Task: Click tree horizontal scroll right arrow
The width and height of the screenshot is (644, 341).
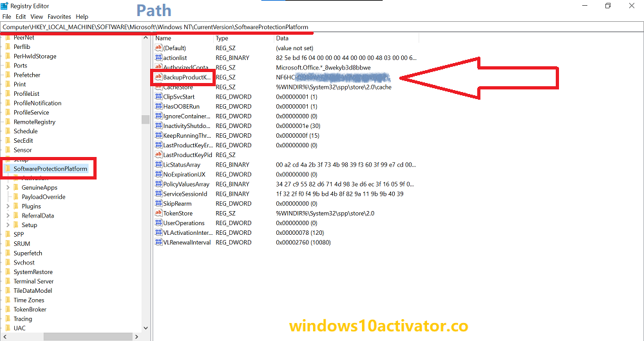Action: point(137,336)
